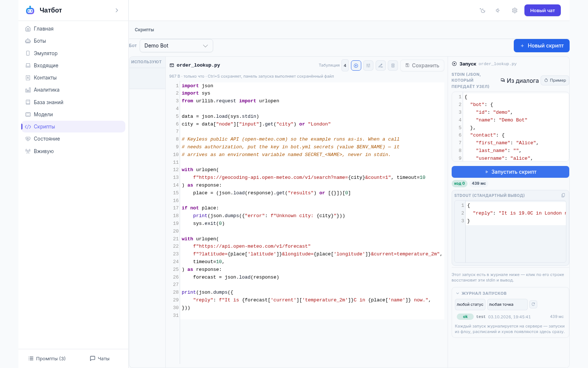Toggle the run panel play icon
Image resolution: width=588 pixels, height=368 pixels.
pos(356,66)
